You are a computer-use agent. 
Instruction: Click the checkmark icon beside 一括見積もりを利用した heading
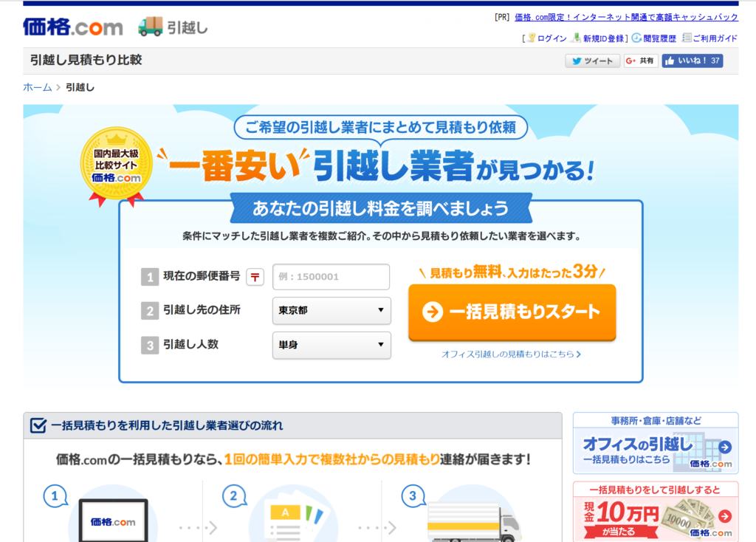click(x=38, y=425)
